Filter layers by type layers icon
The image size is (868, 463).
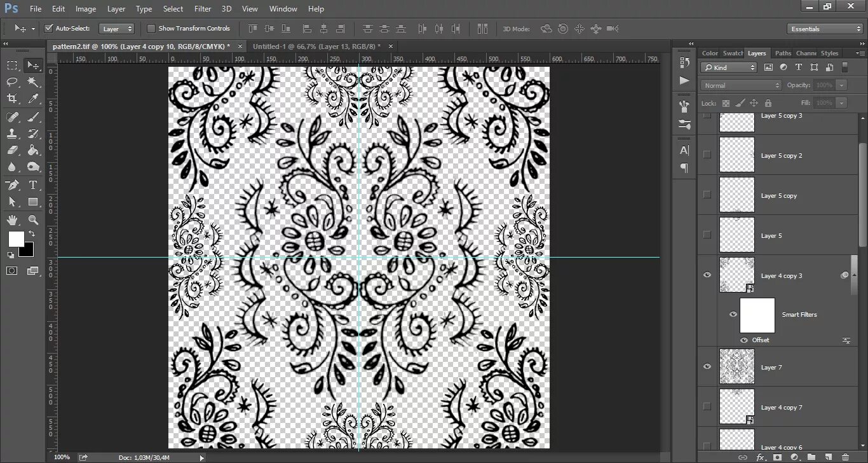click(799, 67)
